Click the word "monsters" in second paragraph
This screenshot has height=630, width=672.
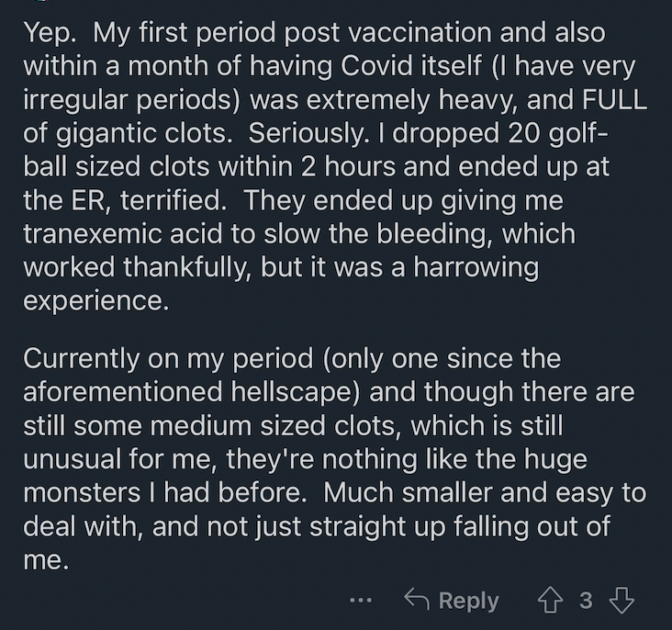pyautogui.click(x=82, y=493)
